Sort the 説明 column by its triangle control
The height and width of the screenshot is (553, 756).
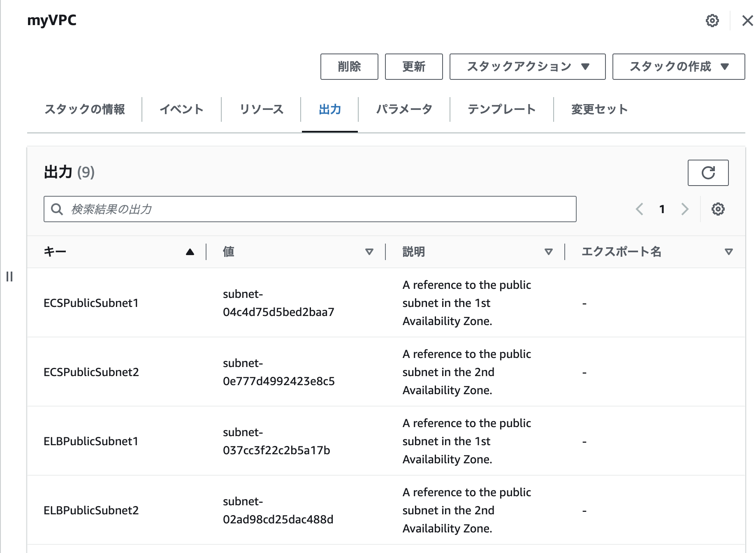pos(549,251)
